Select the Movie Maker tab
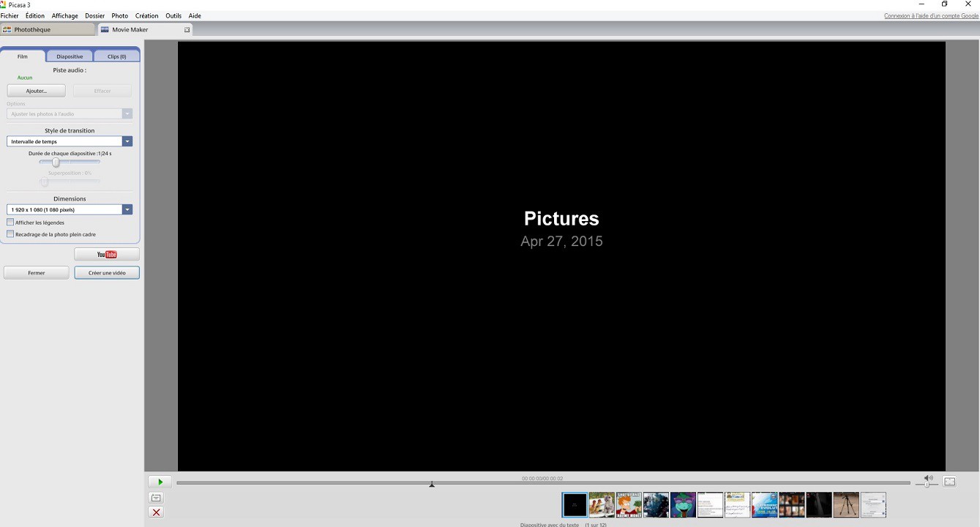 coord(145,29)
